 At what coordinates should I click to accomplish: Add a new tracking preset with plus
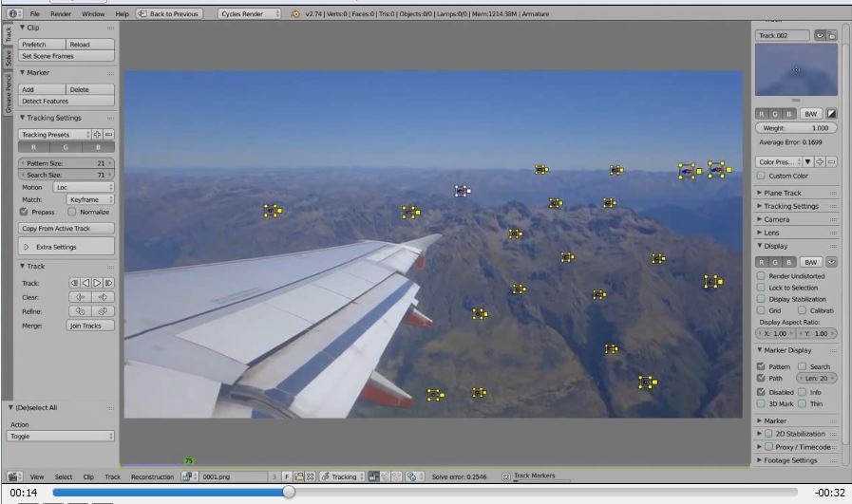(x=97, y=134)
